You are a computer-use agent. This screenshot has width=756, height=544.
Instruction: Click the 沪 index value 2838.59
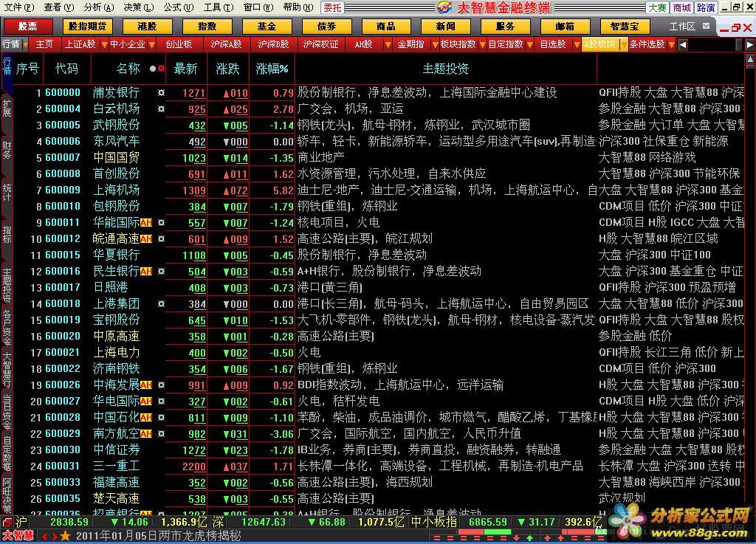(69, 522)
